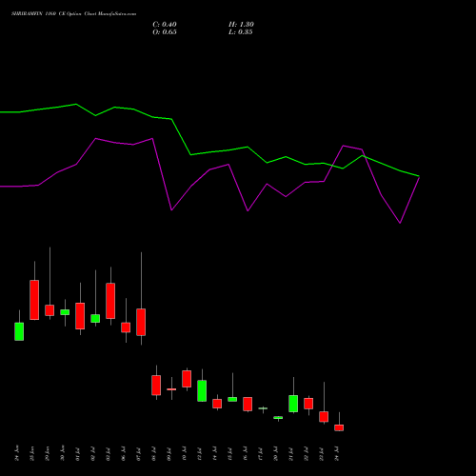Click the low value 'L: 0.35'
The width and height of the screenshot is (476, 476).
pyautogui.click(x=241, y=32)
